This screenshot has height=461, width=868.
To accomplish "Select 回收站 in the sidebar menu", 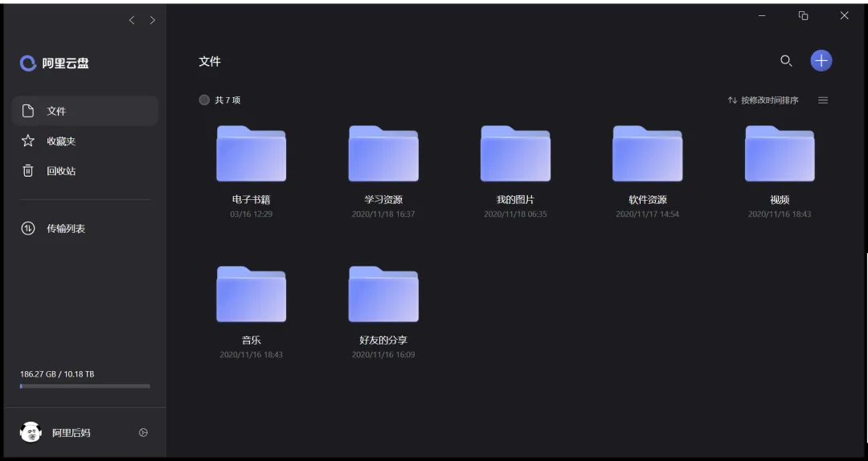I will click(84, 170).
